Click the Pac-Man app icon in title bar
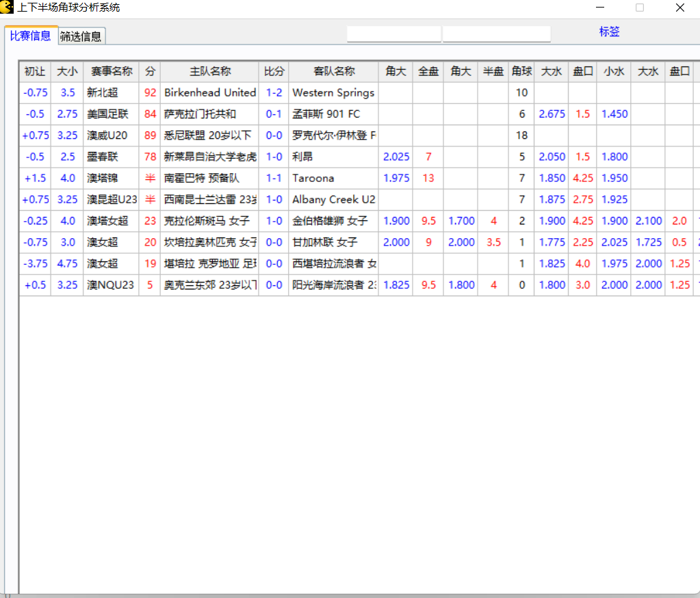The image size is (700, 598). coord(8,8)
